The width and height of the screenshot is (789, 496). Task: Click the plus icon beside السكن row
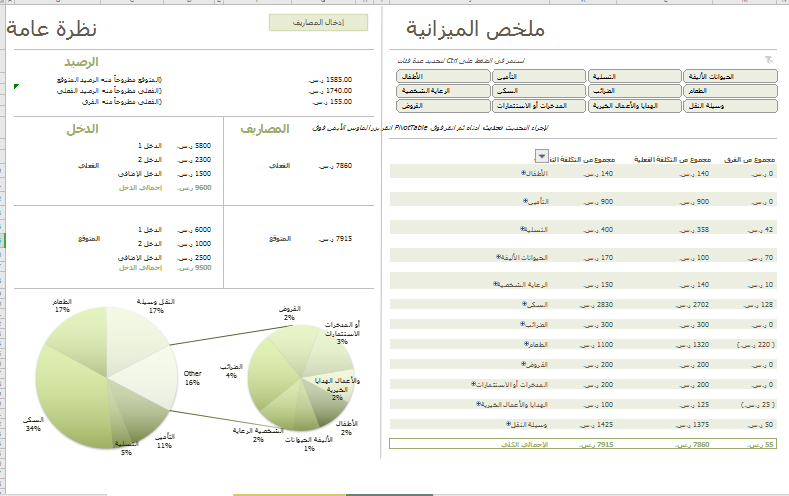(x=524, y=304)
